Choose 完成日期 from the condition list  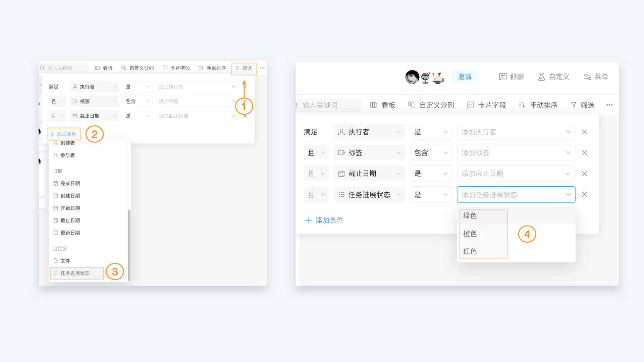tap(70, 183)
